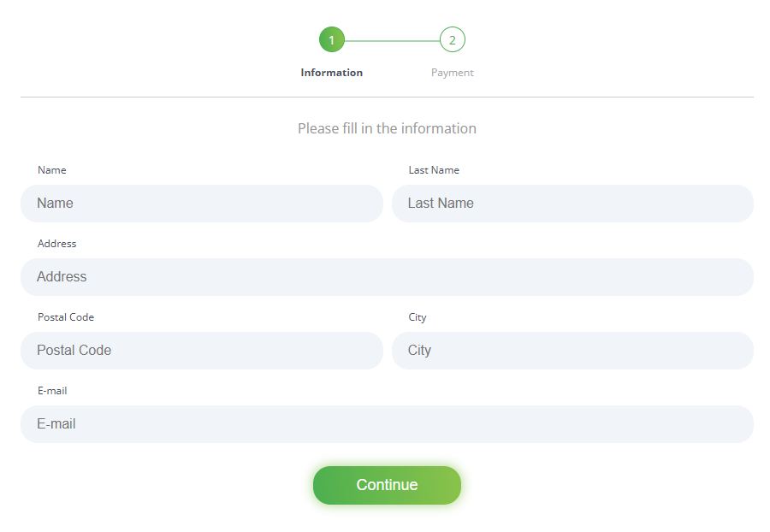Click inside the Address text box
Image resolution: width=770 pixels, height=532 pixels.
[387, 277]
